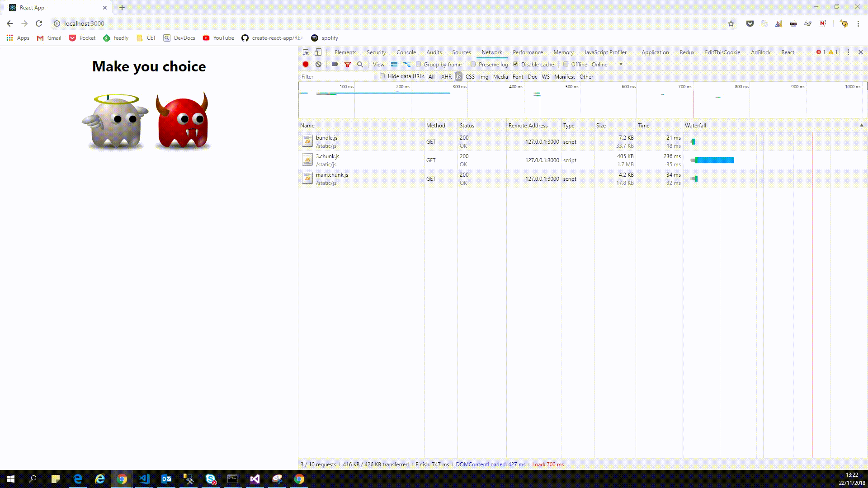
Task: Click the Waterfall column sort arrow
Action: (861, 125)
